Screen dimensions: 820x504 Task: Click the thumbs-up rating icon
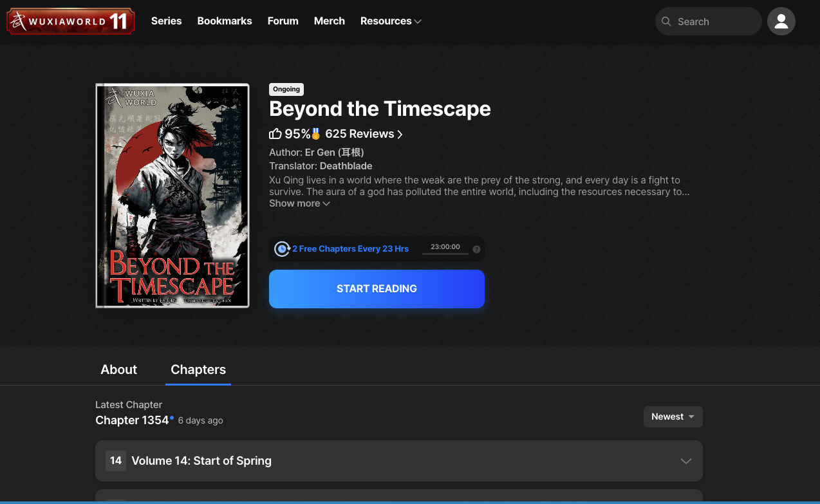[275, 133]
